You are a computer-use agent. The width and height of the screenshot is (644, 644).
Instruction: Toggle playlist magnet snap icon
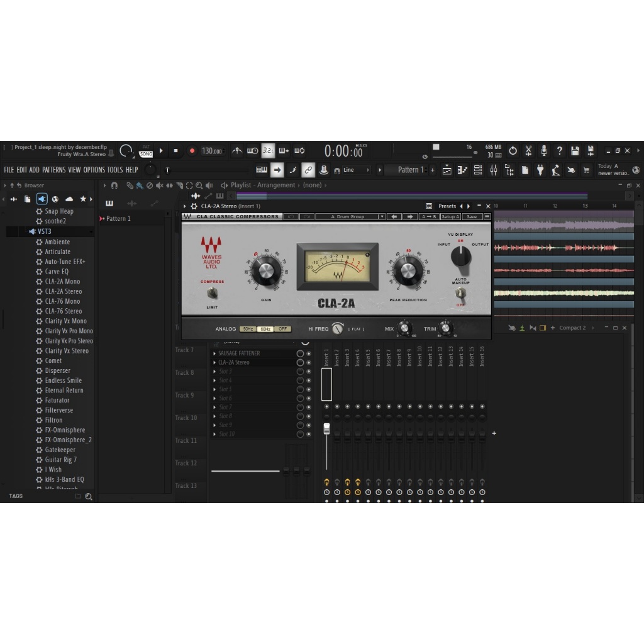click(x=114, y=186)
